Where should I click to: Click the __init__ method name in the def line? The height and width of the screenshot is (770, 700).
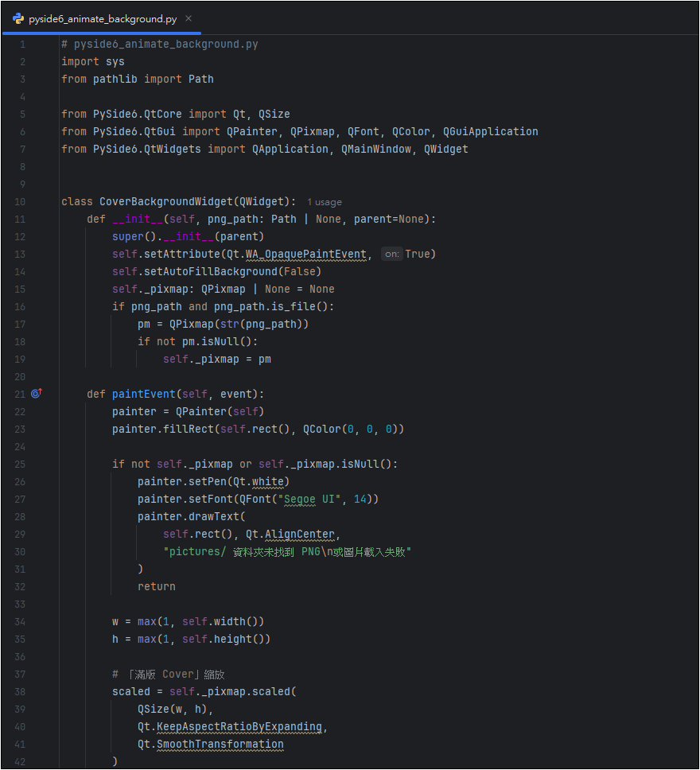(143, 220)
